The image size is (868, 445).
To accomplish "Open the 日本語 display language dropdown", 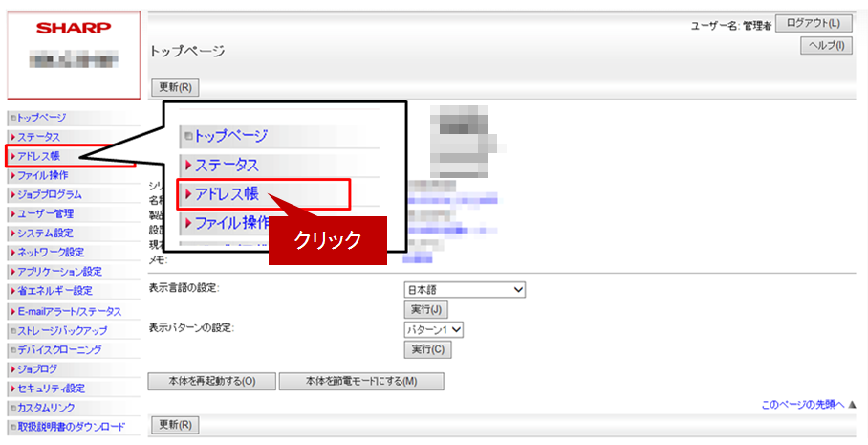I will pos(465,290).
